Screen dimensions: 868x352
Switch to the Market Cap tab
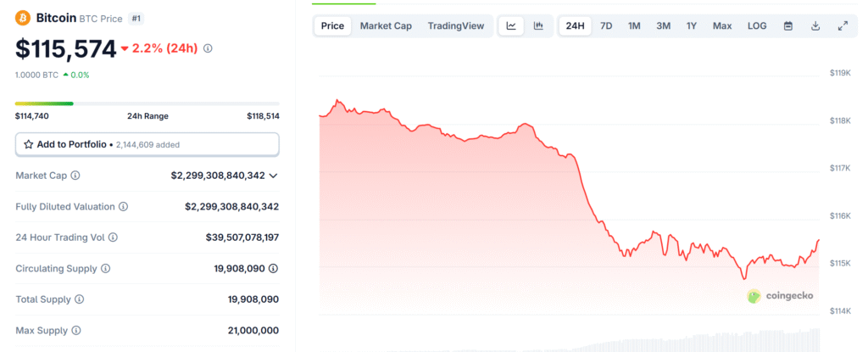(386, 26)
